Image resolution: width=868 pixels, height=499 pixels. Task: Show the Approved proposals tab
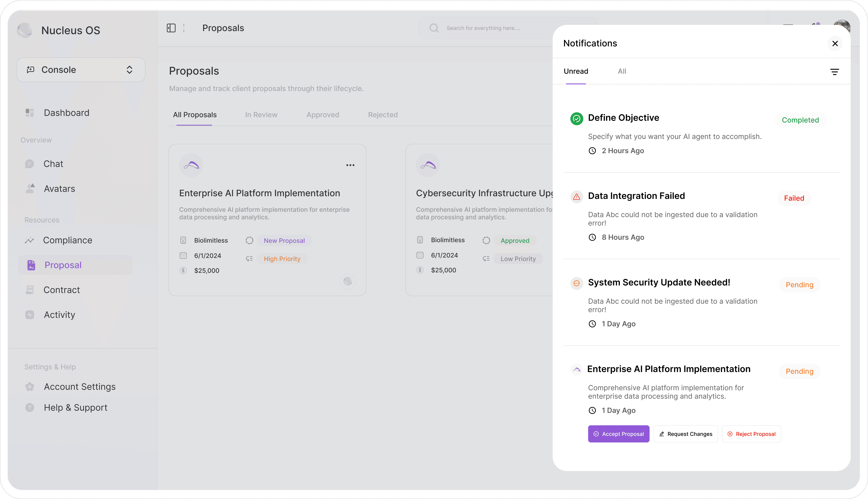pos(322,115)
